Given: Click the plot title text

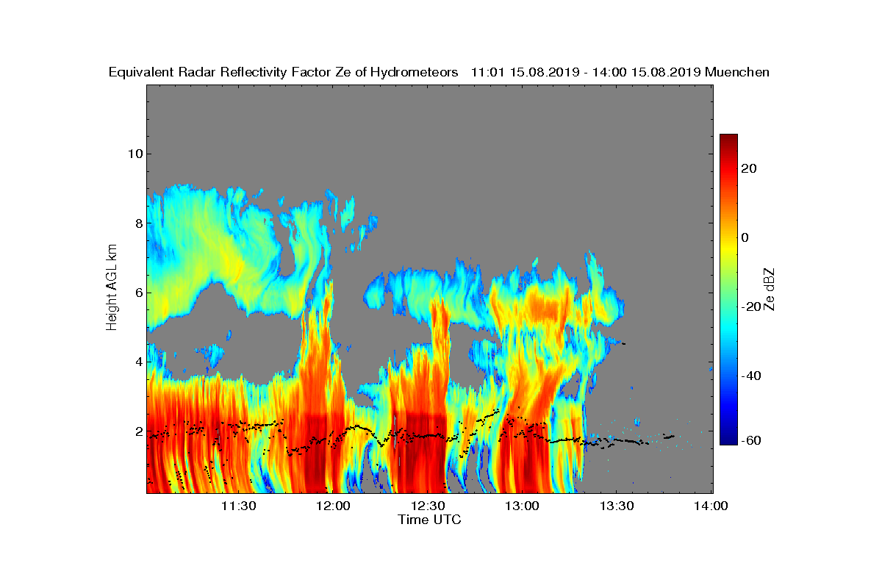Looking at the screenshot, I should click(439, 72).
